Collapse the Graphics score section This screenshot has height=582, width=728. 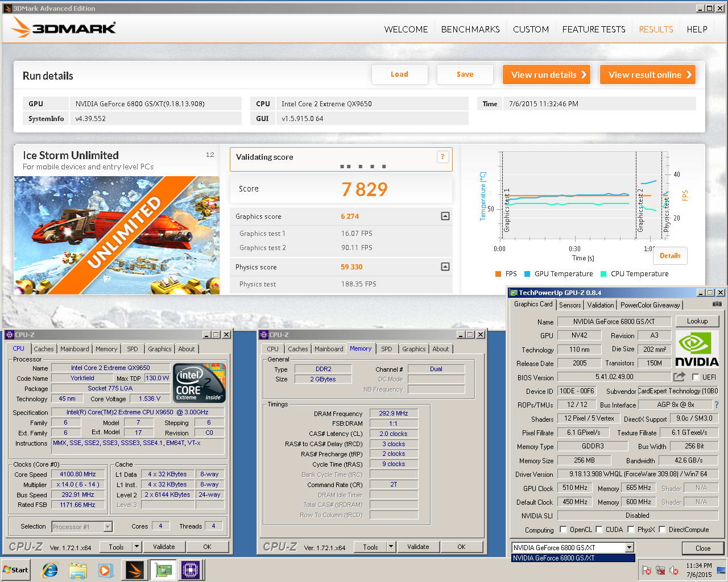point(445,216)
